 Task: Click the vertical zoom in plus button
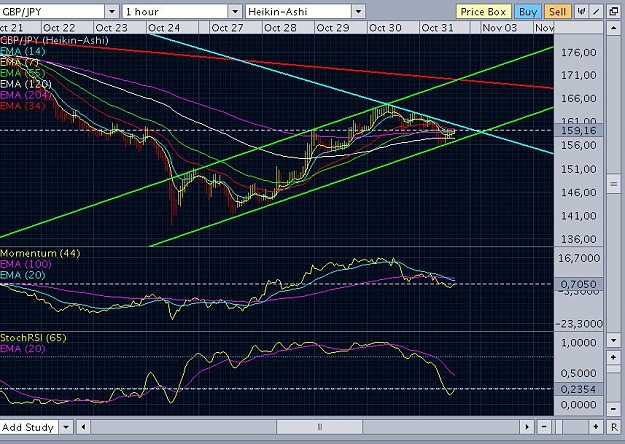click(x=613, y=358)
